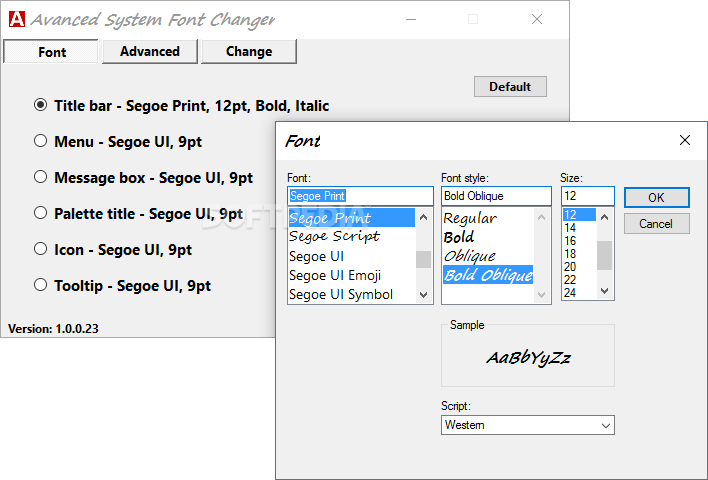Image resolution: width=708 pixels, height=480 pixels.
Task: Click the Default button
Action: [510, 86]
